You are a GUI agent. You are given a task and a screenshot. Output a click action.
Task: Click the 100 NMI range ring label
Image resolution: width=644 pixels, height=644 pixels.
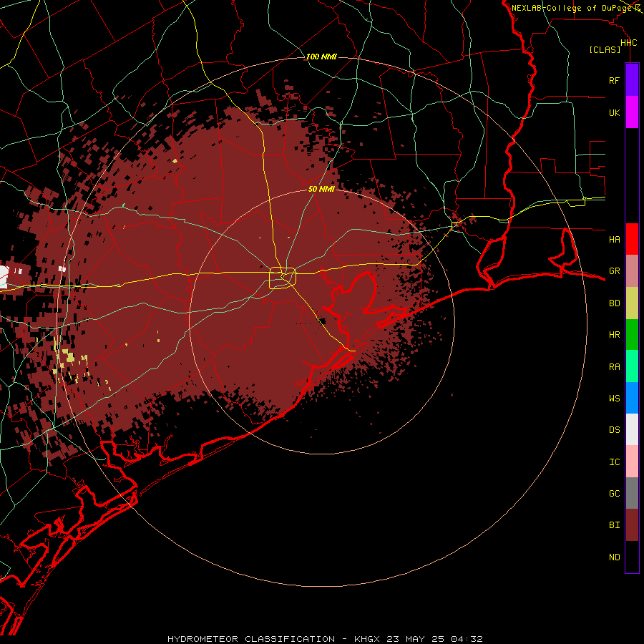(x=321, y=57)
